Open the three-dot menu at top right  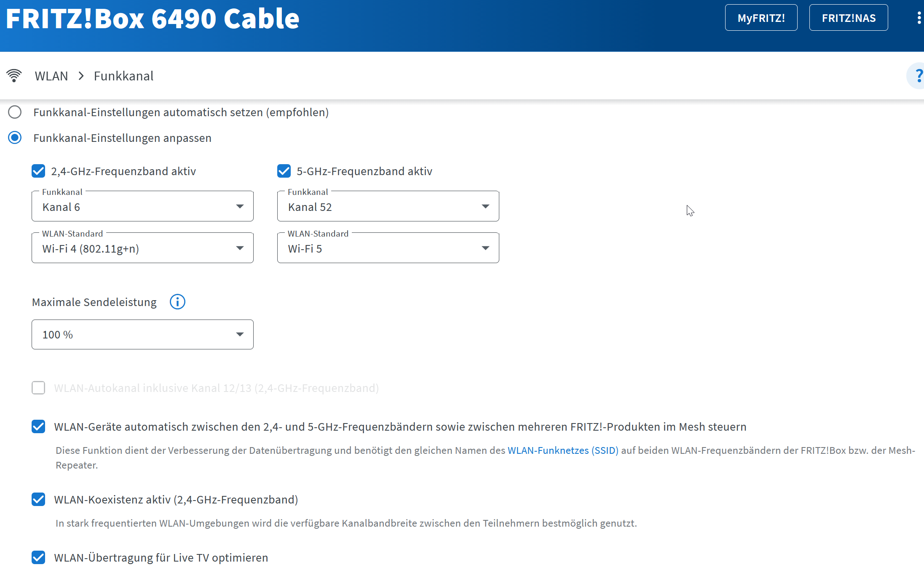pyautogui.click(x=919, y=18)
